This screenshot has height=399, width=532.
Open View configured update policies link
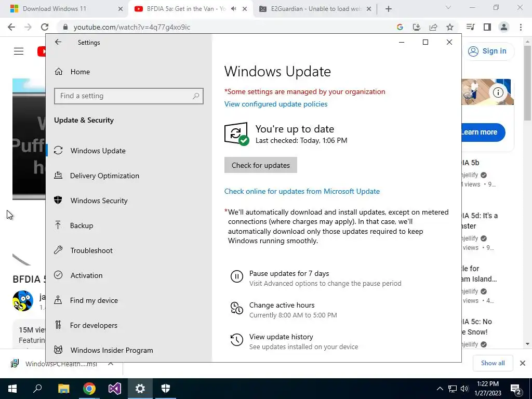(x=275, y=104)
